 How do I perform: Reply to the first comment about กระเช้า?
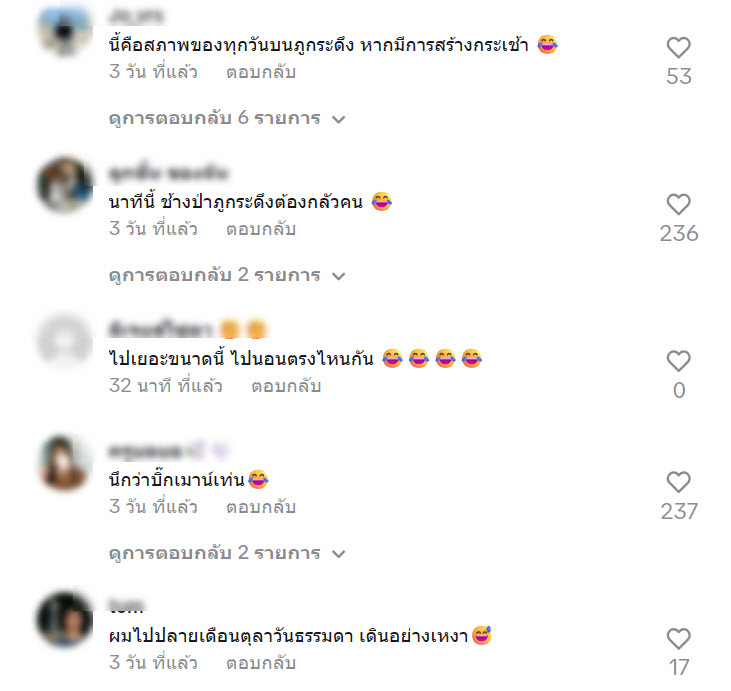point(261,72)
